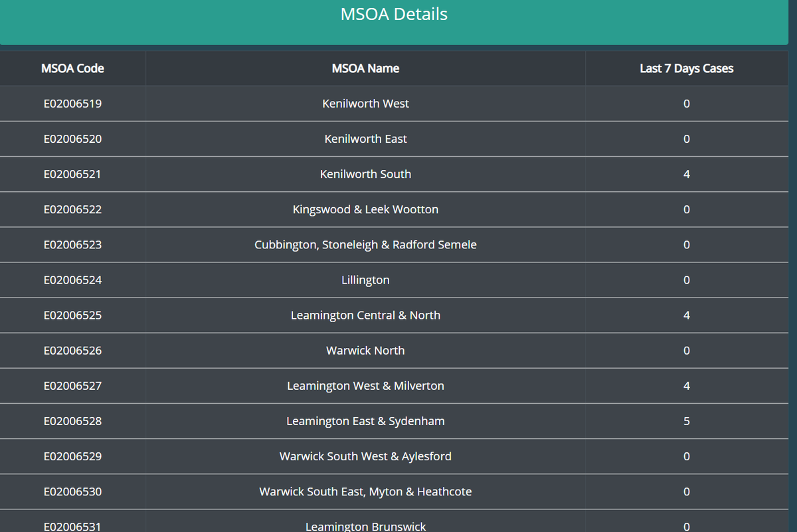Click cases value for Warwick South East
Image resolution: width=797 pixels, height=532 pixels.
[687, 491]
